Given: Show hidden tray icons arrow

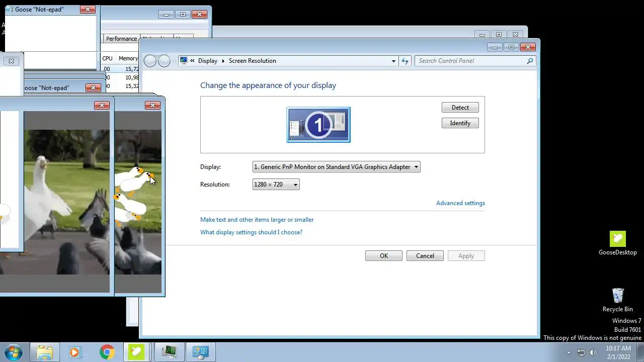Looking at the screenshot, I should click(x=569, y=352).
